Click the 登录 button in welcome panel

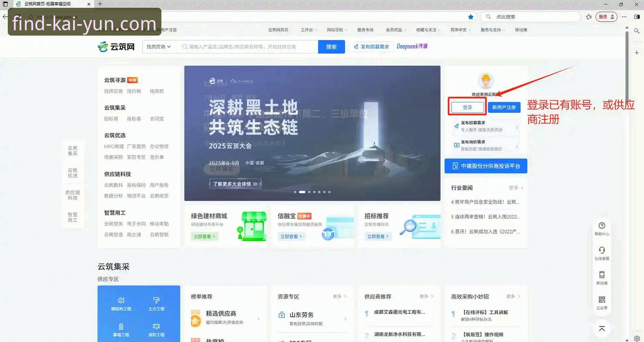467,107
